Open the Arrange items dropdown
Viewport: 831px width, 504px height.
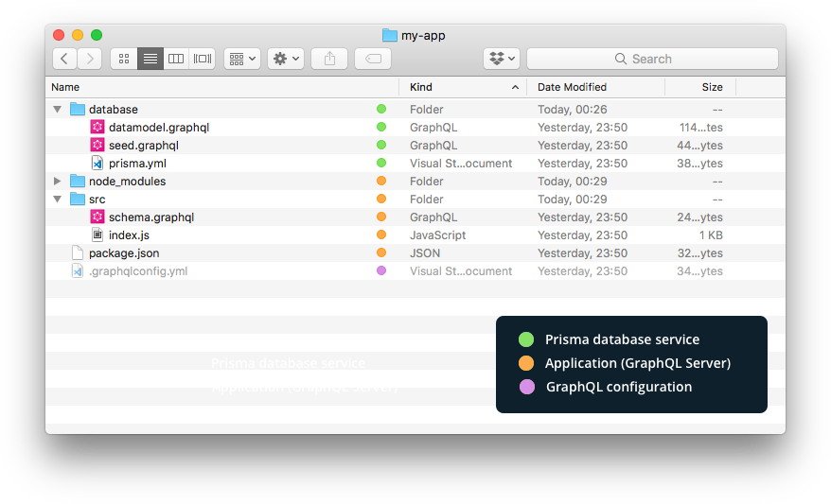[242, 59]
